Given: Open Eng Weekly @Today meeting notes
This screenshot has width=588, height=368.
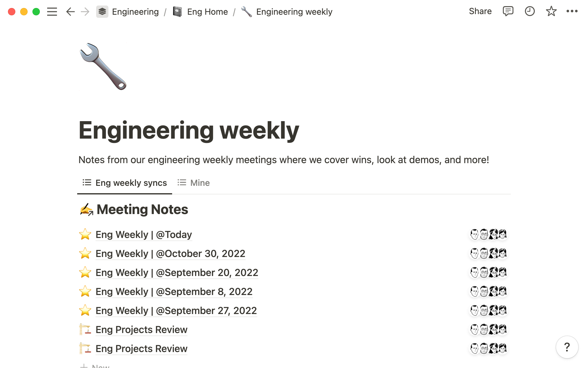Looking at the screenshot, I should tap(144, 235).
